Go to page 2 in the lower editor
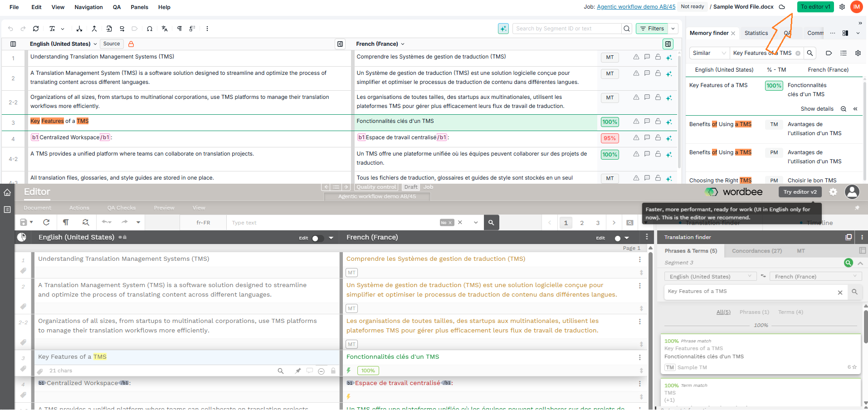This screenshot has width=868, height=410. pyautogui.click(x=582, y=223)
